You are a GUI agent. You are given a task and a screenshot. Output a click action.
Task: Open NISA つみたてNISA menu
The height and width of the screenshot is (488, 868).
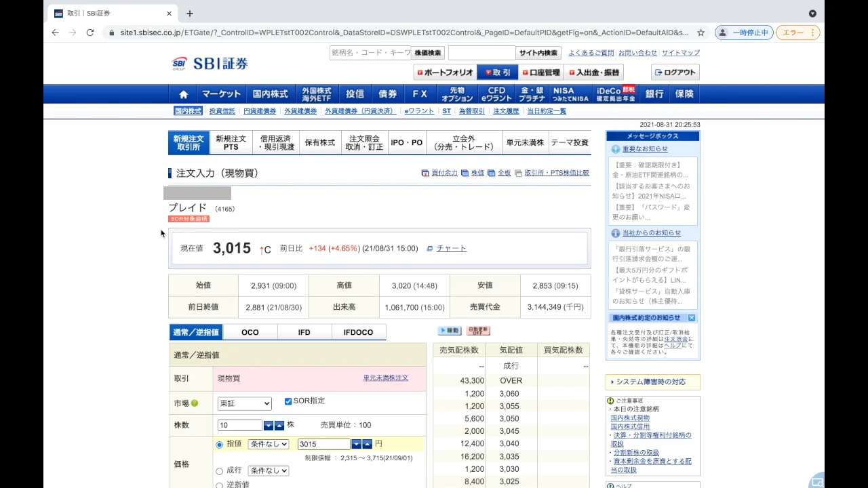click(x=570, y=94)
